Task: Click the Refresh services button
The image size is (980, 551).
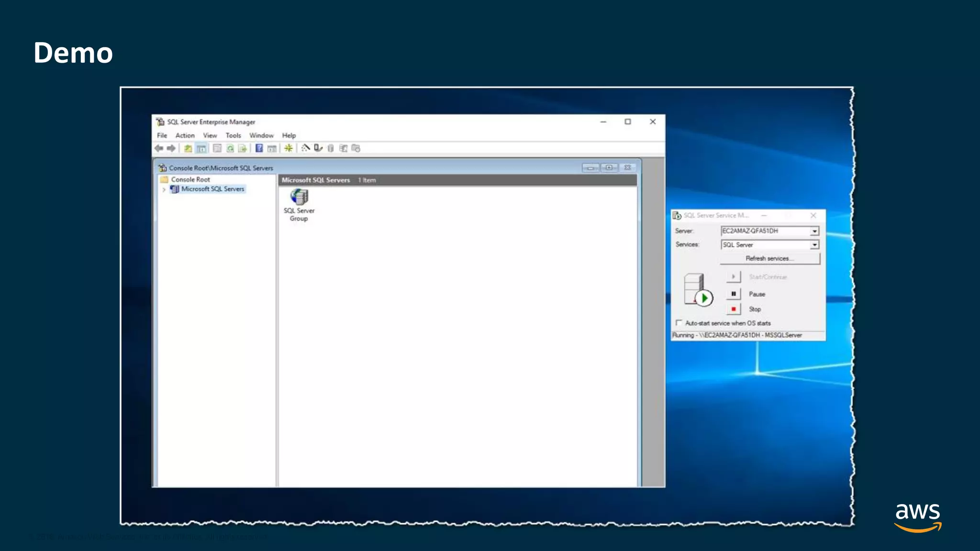Action: tap(769, 258)
